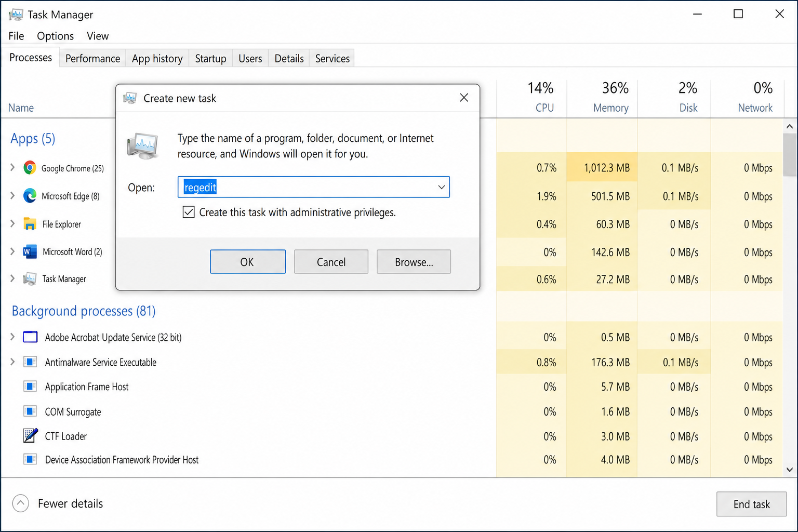Click the Background processes (81) heading
798x532 pixels.
[84, 311]
